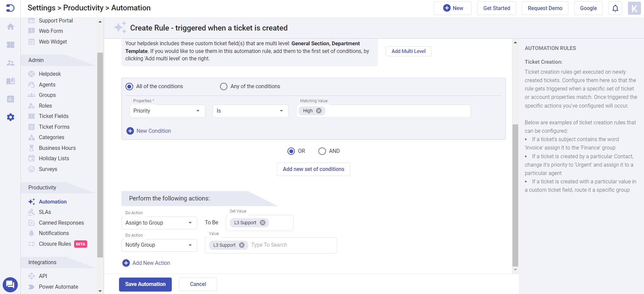Open the settings gear in left rail
This screenshot has width=644, height=294.
point(10,117)
